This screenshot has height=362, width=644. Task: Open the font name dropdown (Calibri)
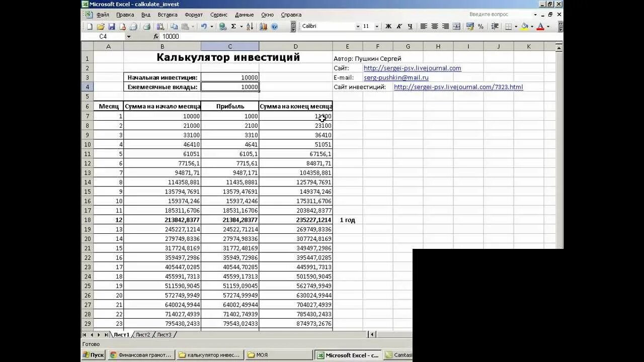(x=358, y=26)
